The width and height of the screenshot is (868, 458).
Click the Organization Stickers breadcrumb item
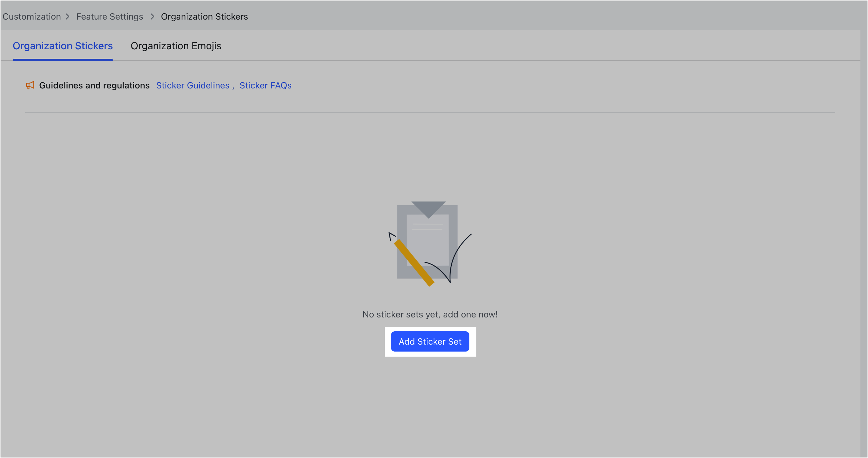204,16
